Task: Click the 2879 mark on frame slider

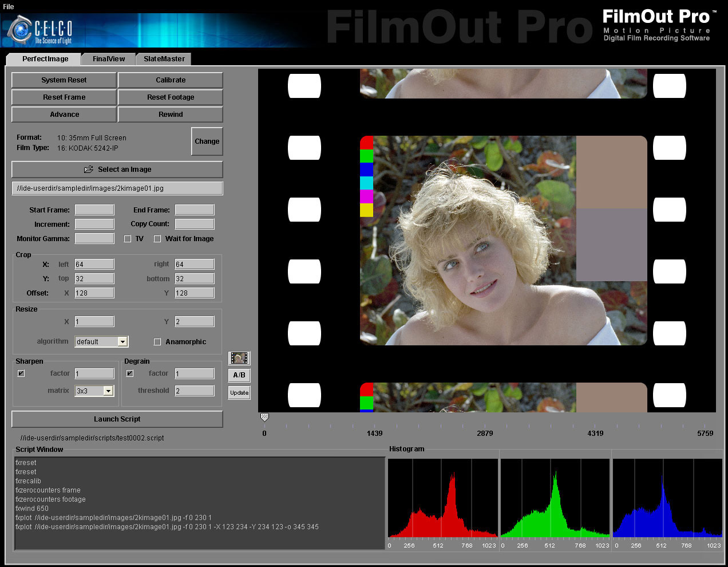Action: (485, 434)
